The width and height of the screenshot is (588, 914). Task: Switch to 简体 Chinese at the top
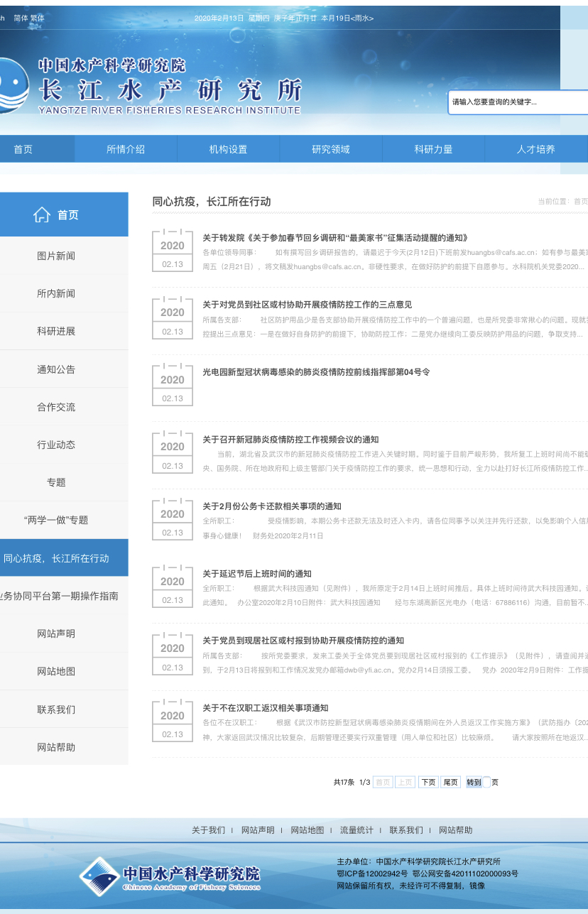click(x=21, y=18)
